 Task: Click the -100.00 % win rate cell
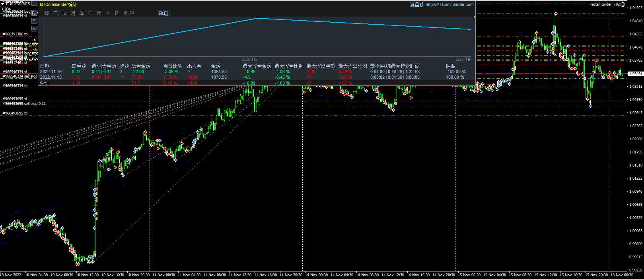(x=455, y=72)
